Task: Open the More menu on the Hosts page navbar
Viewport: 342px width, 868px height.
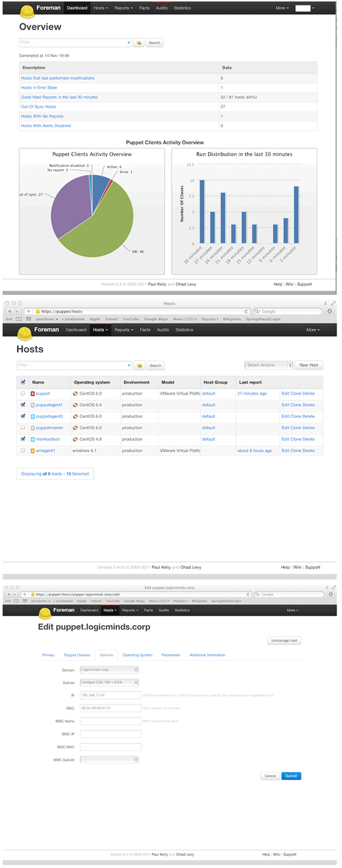Action: point(313,330)
